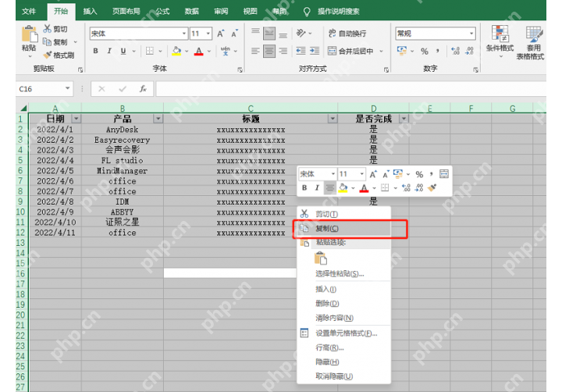
Task: Switch to the 公式 ribbon tab
Action: click(x=162, y=12)
